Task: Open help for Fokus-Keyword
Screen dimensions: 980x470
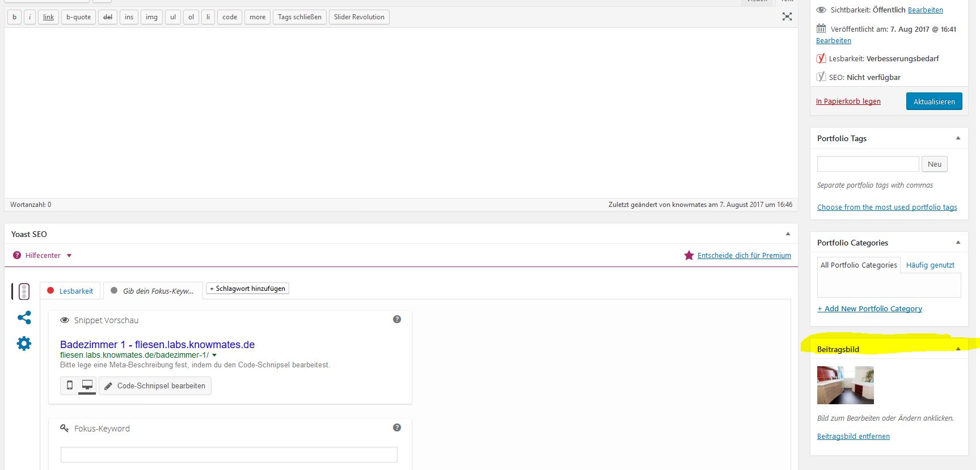Action: (397, 427)
